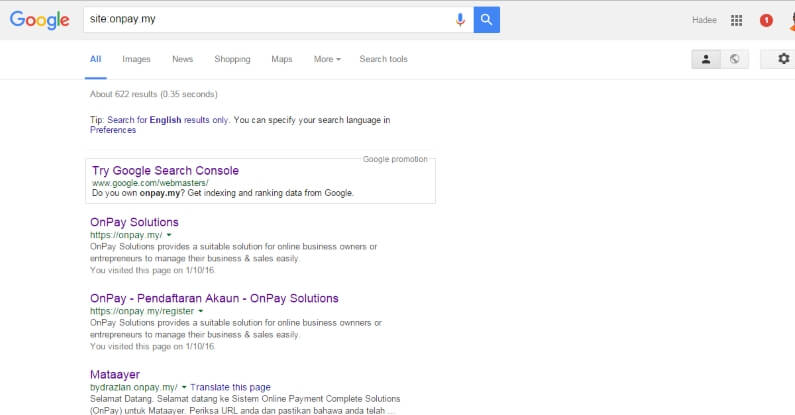Screen dimensions: 795x415
Task: Open Try Google Search Console link
Action: [165, 170]
